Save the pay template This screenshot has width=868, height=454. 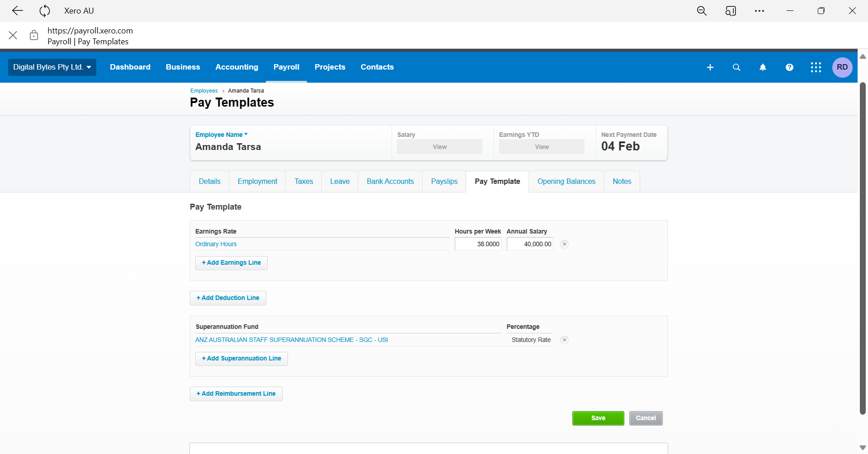coord(598,418)
